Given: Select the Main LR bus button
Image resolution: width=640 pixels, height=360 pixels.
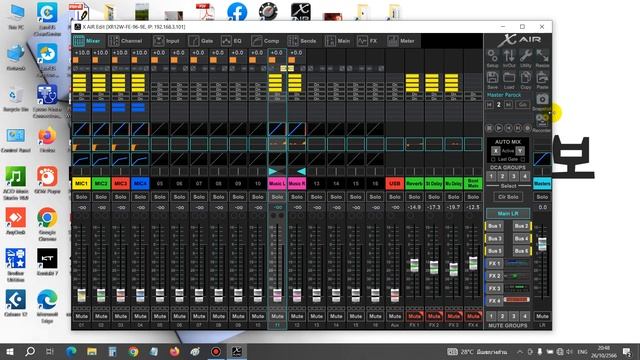Looking at the screenshot, I should coord(508,213).
